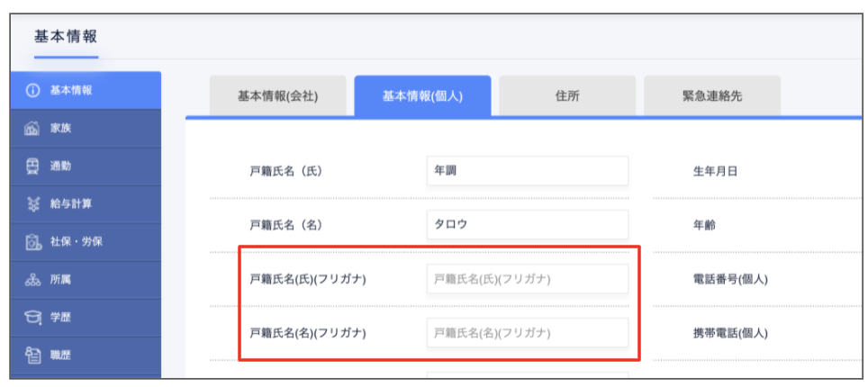Click the 社保・労保 building icon
Screen dimensions: 868x387
pos(33,242)
